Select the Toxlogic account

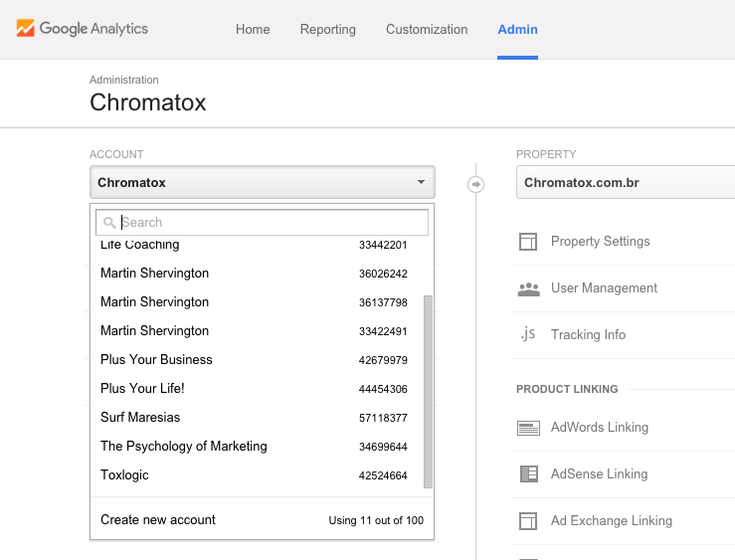click(254, 475)
